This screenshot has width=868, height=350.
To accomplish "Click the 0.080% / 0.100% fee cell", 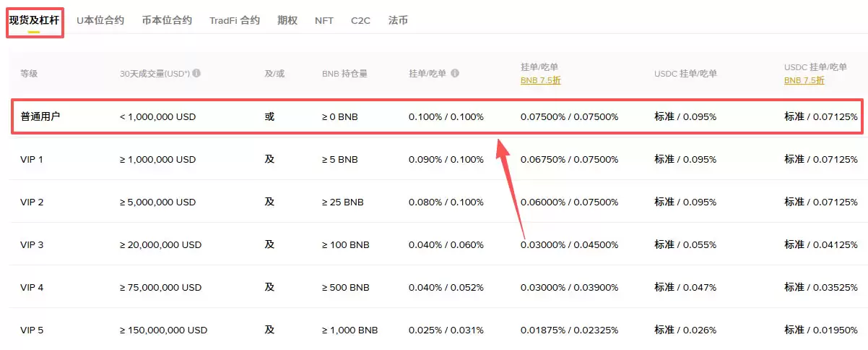I will click(446, 202).
